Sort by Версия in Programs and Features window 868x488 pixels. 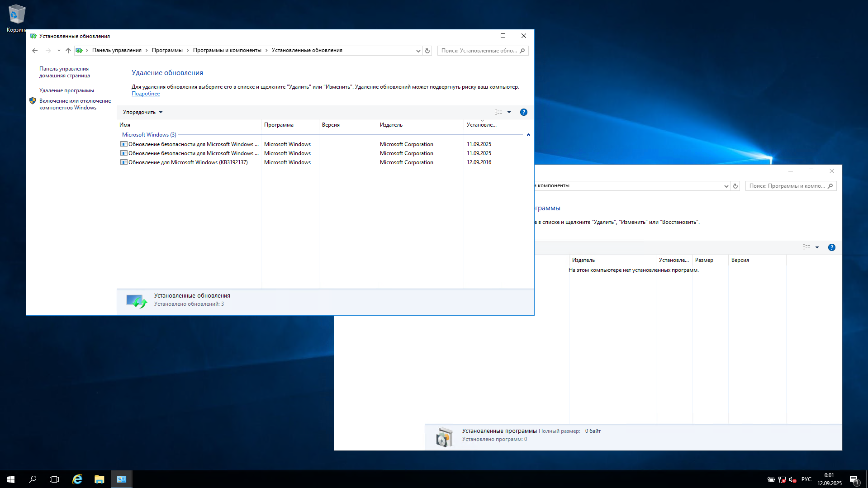(x=757, y=260)
